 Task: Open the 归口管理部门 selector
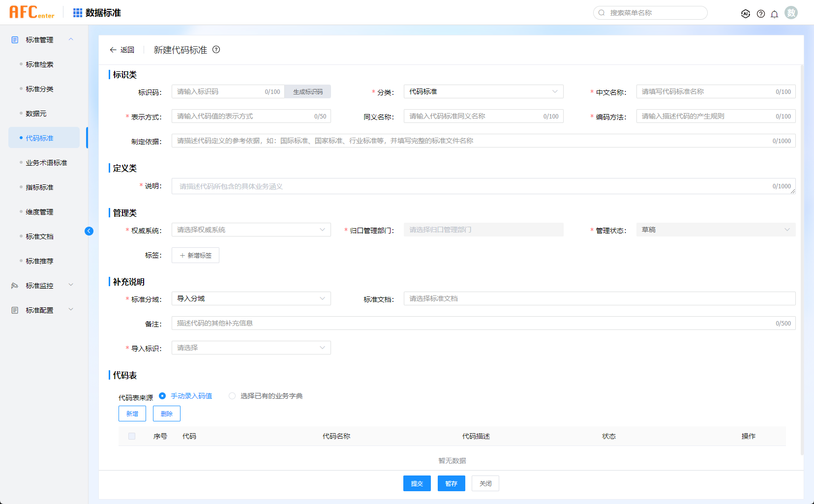coord(483,230)
